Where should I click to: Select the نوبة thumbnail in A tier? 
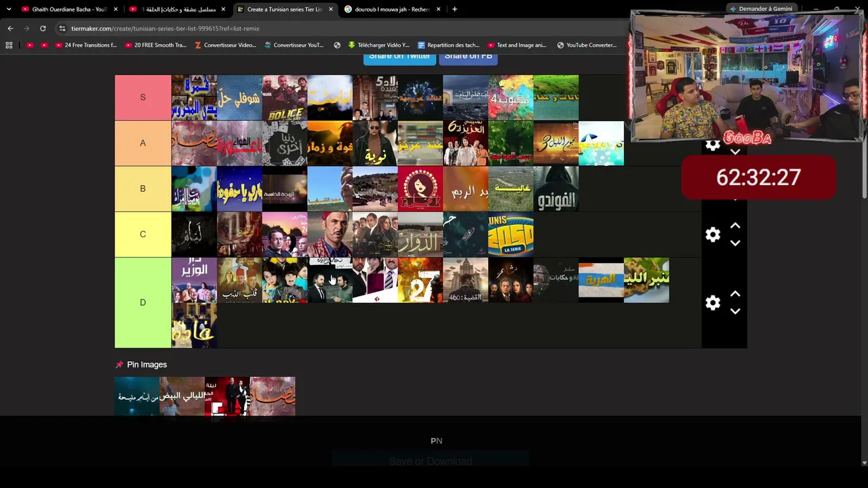point(375,143)
